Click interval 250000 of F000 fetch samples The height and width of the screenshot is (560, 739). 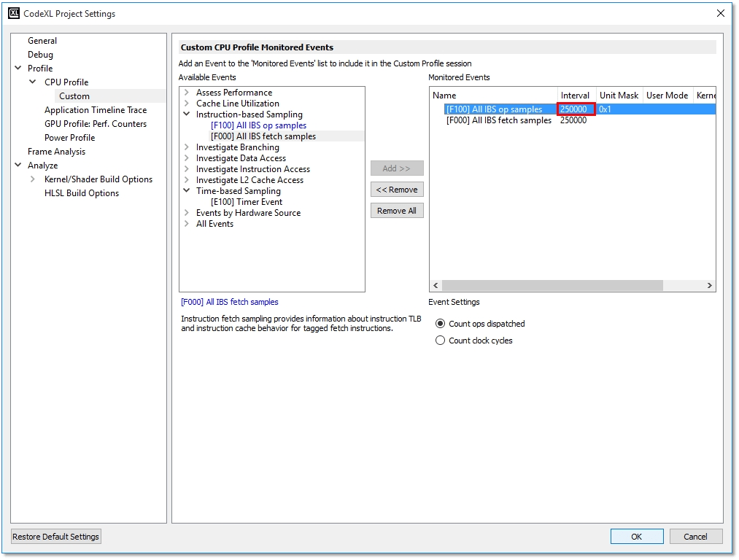pyautogui.click(x=573, y=120)
